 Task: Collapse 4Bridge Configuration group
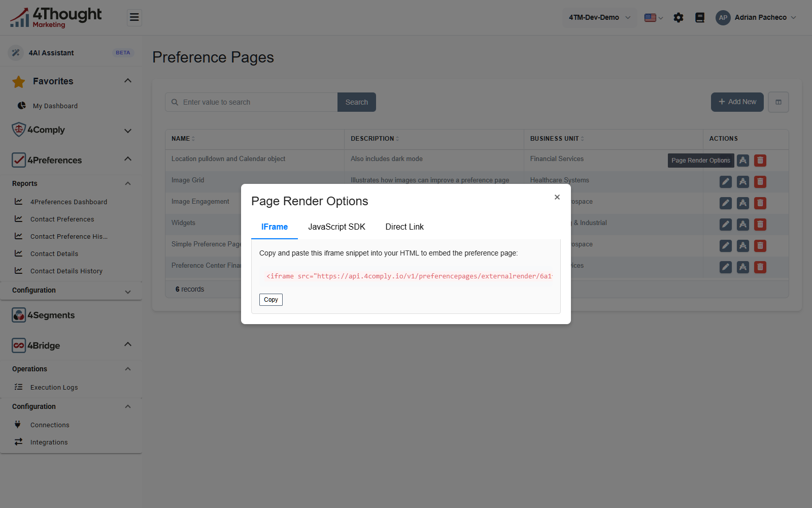point(128,406)
